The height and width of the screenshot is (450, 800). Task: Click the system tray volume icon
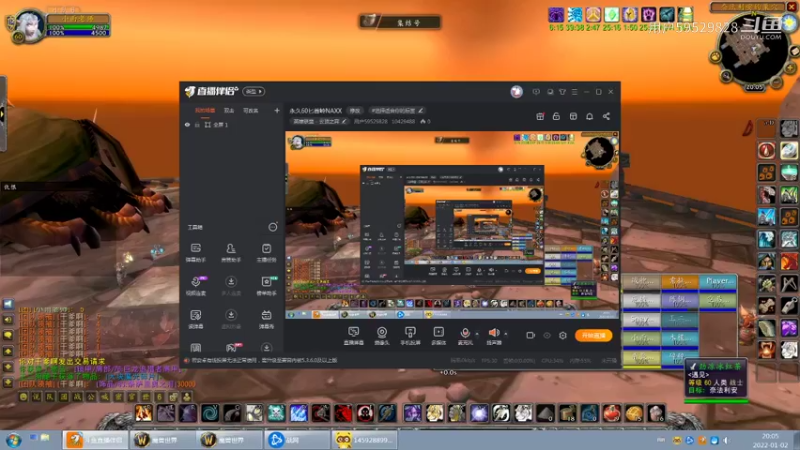[726, 440]
